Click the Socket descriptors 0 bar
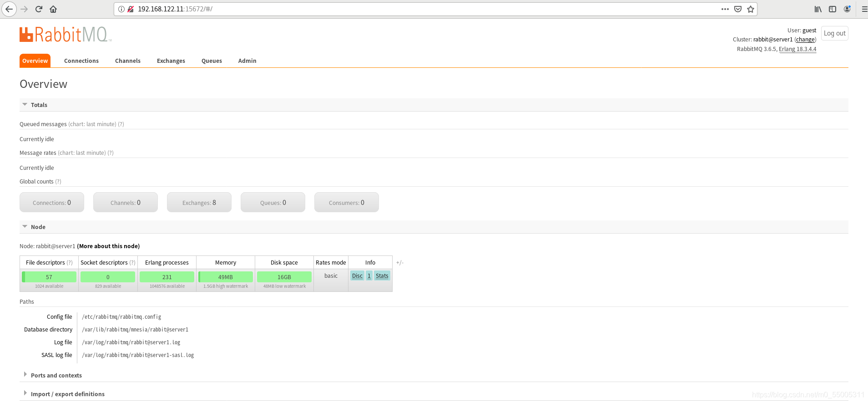Screen dimensions: 868x403 point(108,277)
